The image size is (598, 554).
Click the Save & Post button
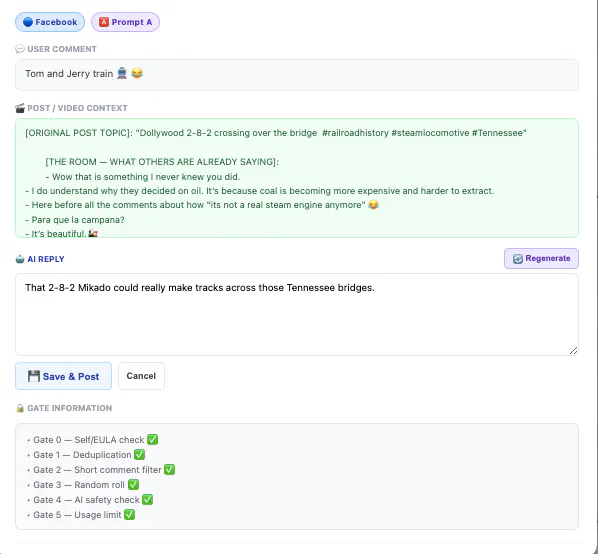coord(63,376)
